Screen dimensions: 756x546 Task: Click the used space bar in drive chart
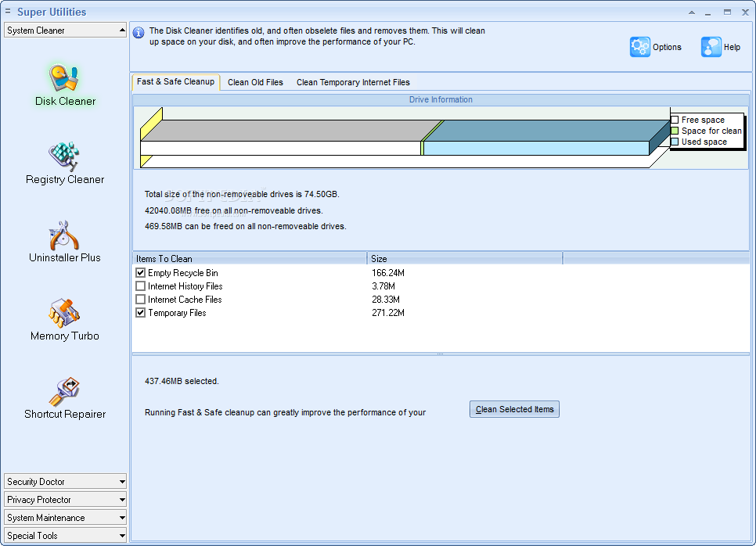(536, 148)
